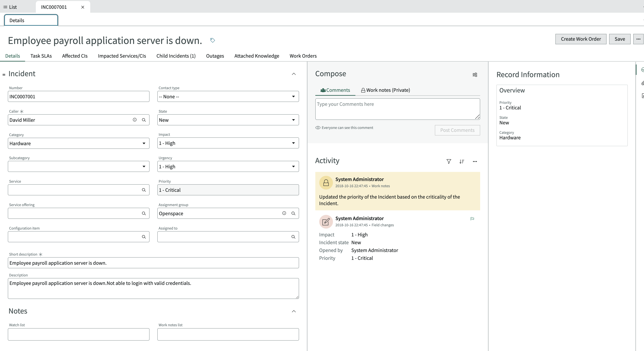Click into the Comments text area
This screenshot has height=351, width=644.
pos(398,109)
